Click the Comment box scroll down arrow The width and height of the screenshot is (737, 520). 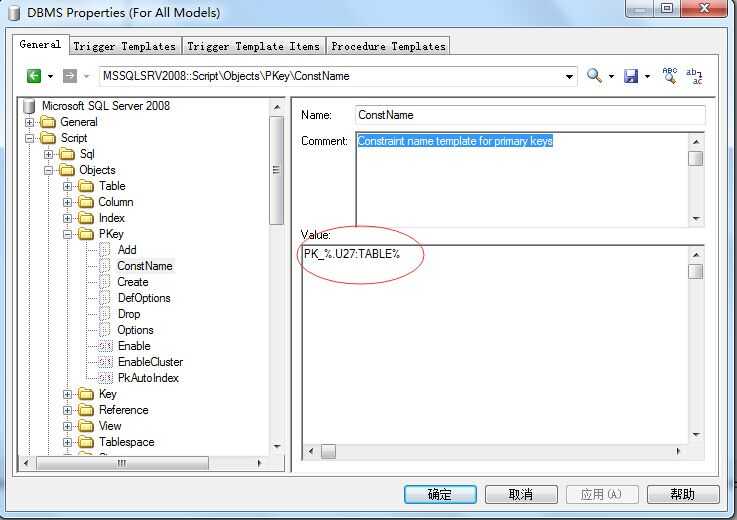pyautogui.click(x=696, y=219)
